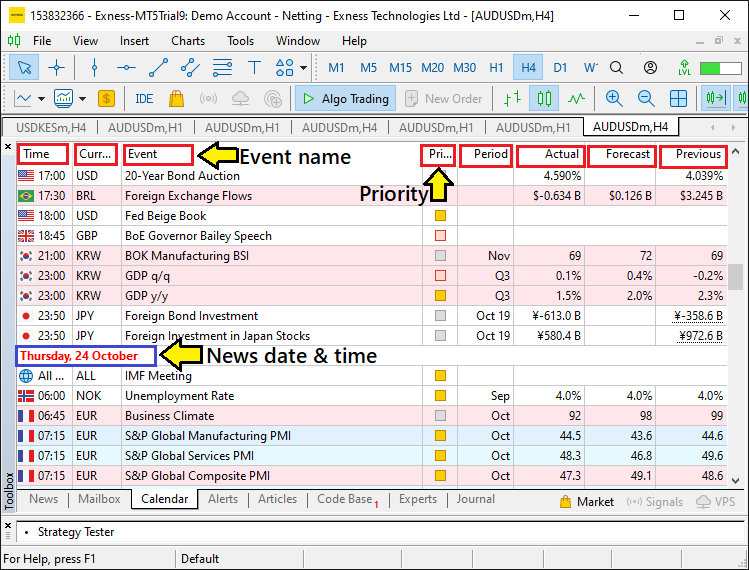
Task: Open the search magnifier icon
Action: [617, 67]
